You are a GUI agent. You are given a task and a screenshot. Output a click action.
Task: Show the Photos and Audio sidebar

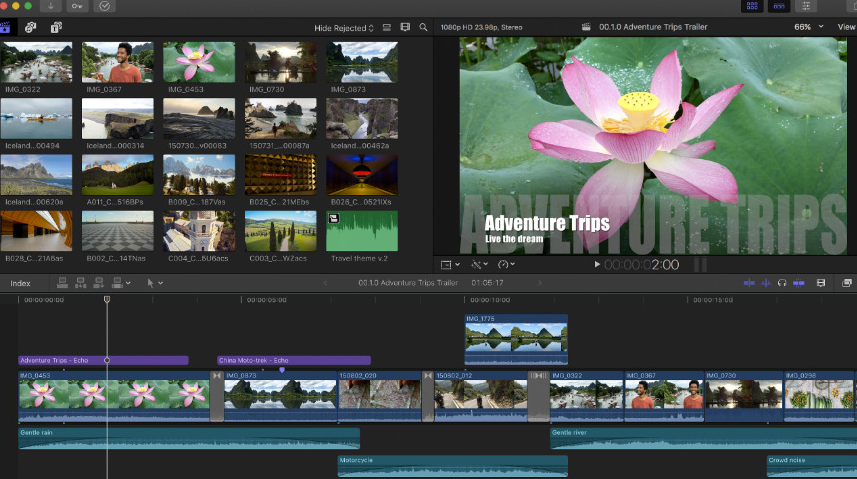(31, 27)
